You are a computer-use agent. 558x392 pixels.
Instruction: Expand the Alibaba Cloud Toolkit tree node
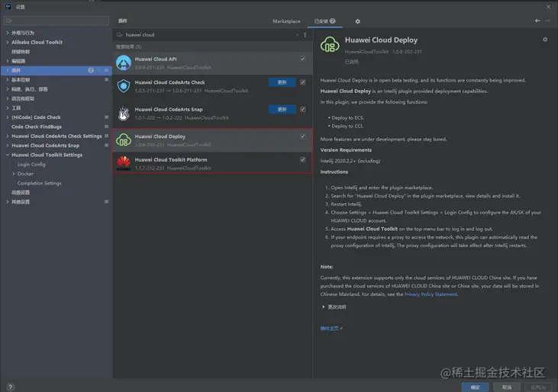[x=8, y=42]
